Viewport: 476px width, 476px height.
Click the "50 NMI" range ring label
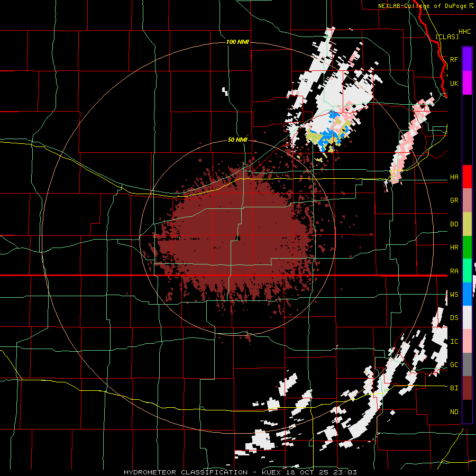click(x=237, y=140)
